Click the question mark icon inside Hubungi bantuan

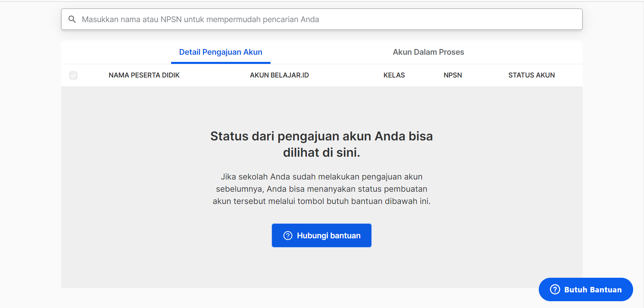click(x=288, y=235)
